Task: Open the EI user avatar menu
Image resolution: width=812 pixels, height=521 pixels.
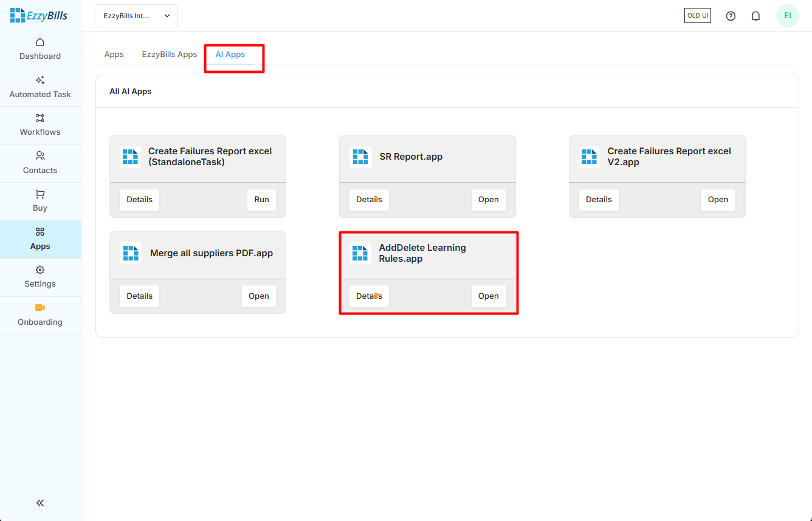Action: tap(788, 16)
